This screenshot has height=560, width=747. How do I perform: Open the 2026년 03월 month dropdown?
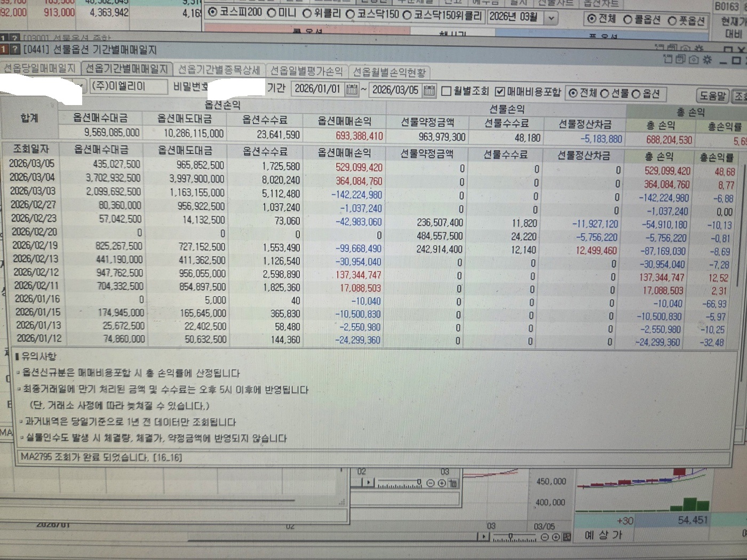pyautogui.click(x=551, y=18)
